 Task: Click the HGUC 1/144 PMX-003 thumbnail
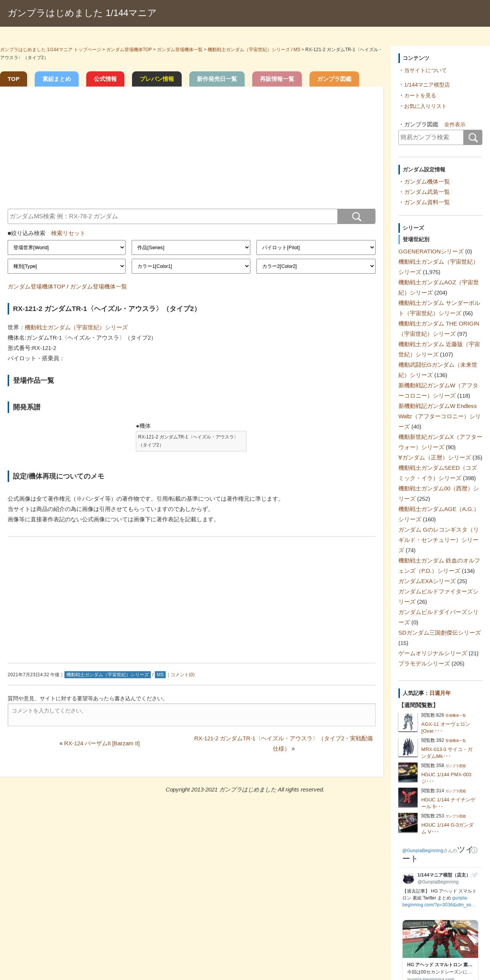[x=408, y=772]
